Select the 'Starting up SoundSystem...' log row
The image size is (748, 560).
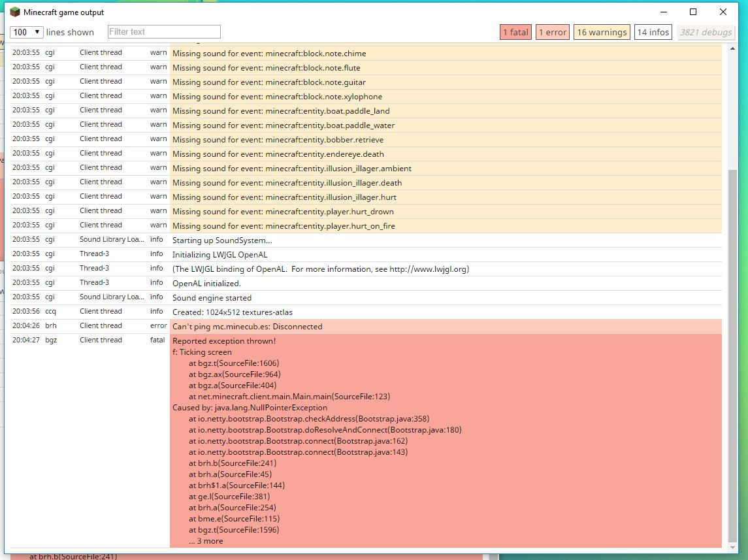[222, 240]
